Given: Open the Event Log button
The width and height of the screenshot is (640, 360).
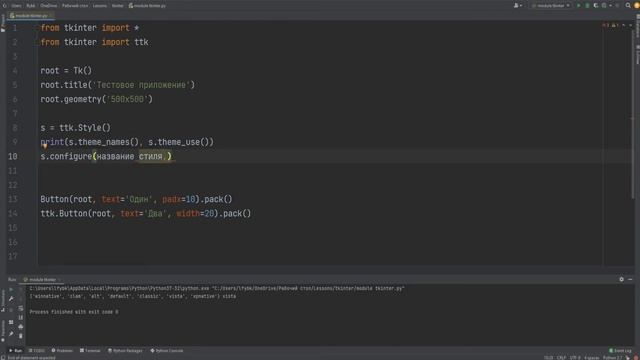Looking at the screenshot, I should tap(620, 351).
